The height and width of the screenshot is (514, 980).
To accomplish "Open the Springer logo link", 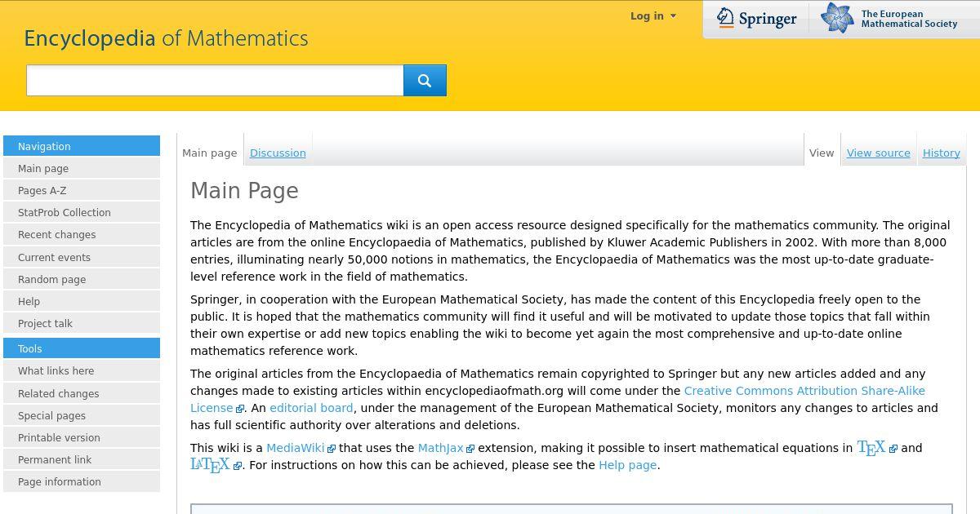I will point(756,19).
